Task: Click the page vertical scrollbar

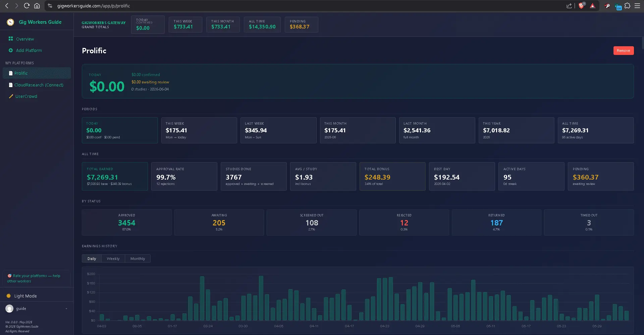Action: point(642,44)
